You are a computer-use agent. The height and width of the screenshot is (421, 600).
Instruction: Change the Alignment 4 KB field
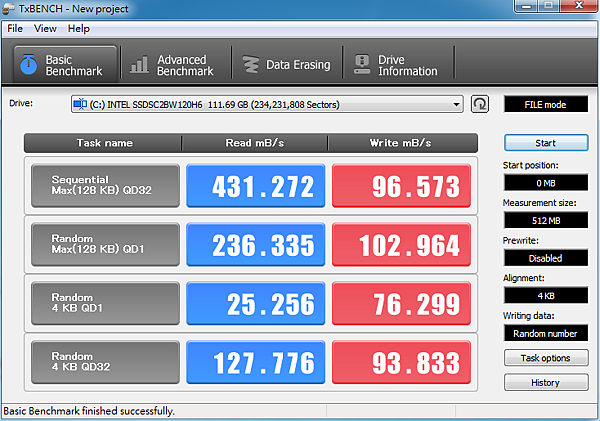point(546,295)
